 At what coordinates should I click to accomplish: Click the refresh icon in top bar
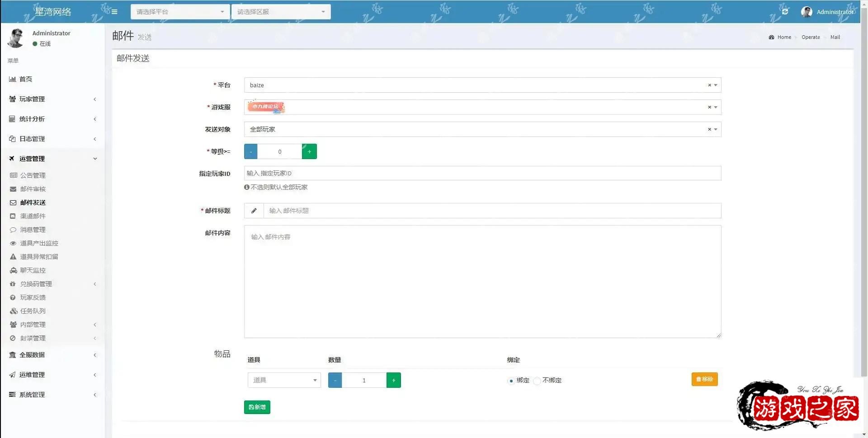(785, 12)
